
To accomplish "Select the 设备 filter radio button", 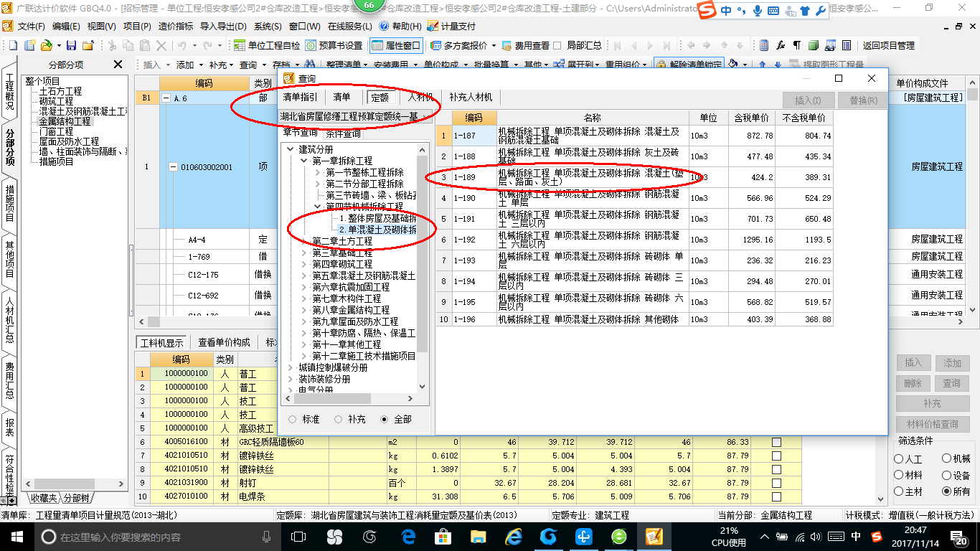I will point(947,475).
